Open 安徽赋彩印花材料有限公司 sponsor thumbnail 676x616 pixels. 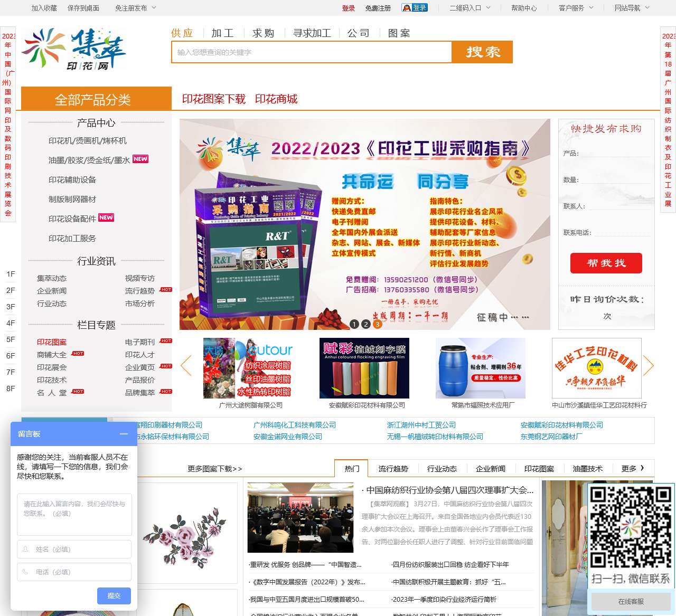(x=364, y=368)
